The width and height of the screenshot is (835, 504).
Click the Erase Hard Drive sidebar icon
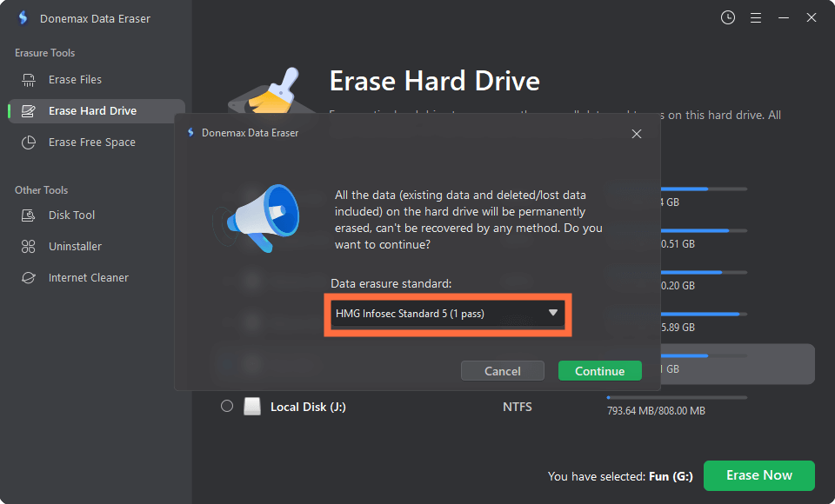(x=28, y=110)
